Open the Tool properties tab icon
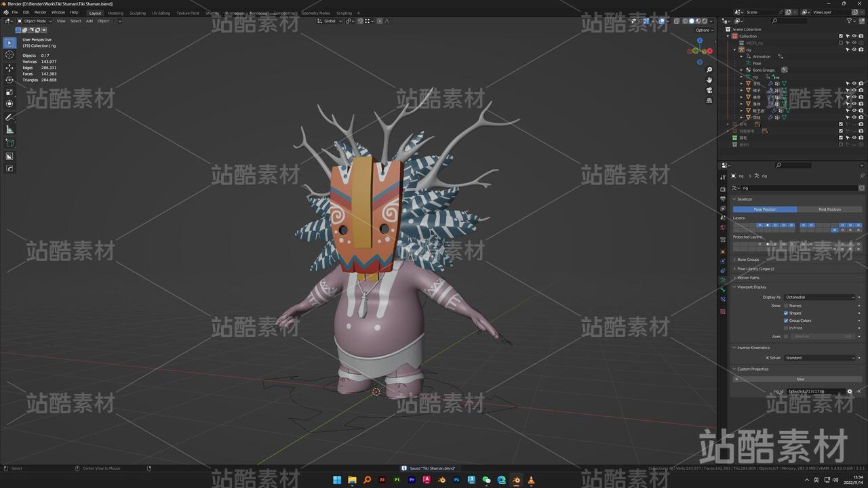The image size is (868, 488). [x=723, y=178]
